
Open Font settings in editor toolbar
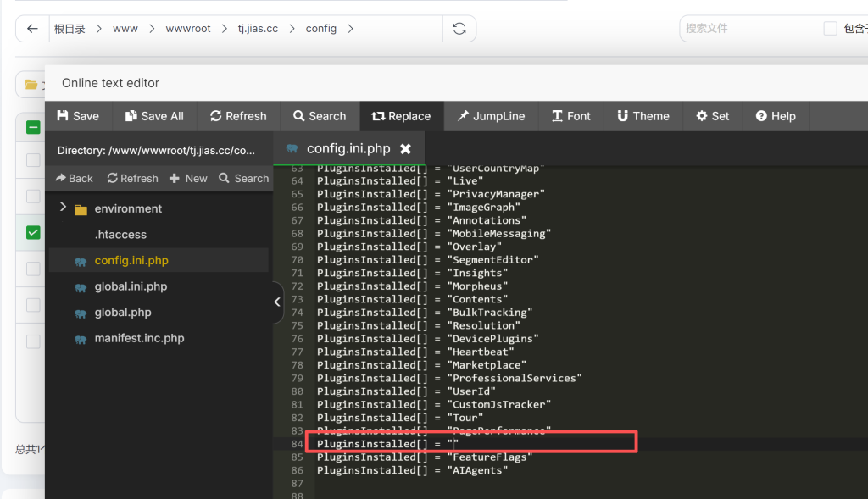pyautogui.click(x=571, y=116)
